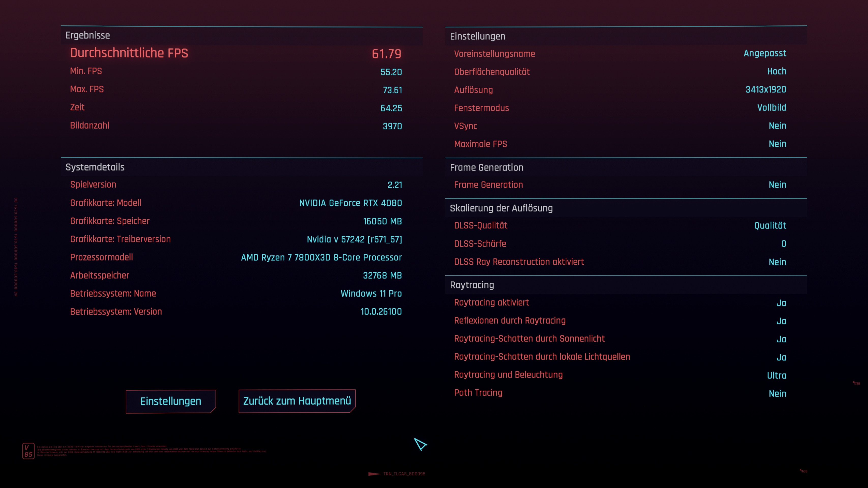Image resolution: width=868 pixels, height=488 pixels.
Task: Click the Ergebnisse section header
Action: tap(87, 35)
